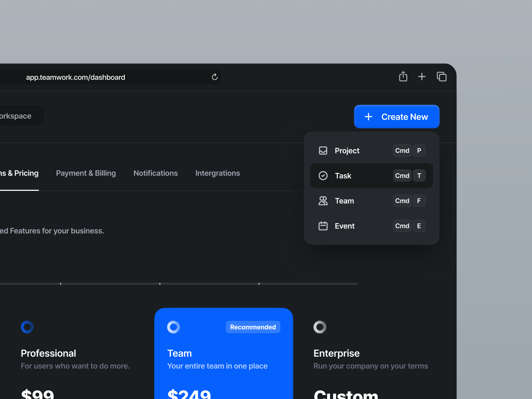Click the Task checkmark icon
Screen dimensions: 532x399
tap(323, 176)
